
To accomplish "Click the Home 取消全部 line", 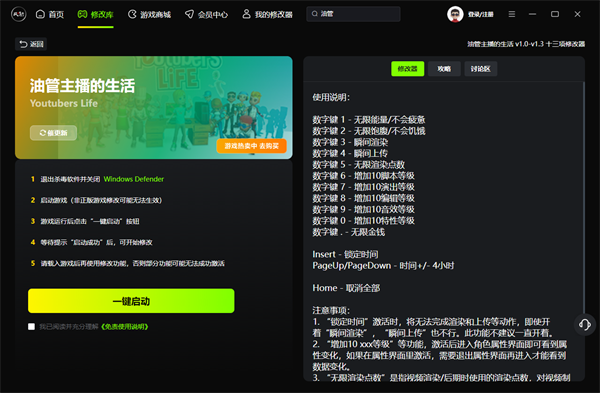I will [346, 288].
